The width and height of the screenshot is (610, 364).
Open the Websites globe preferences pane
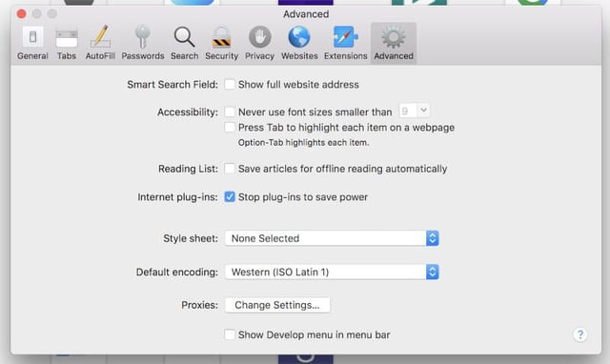point(299,44)
